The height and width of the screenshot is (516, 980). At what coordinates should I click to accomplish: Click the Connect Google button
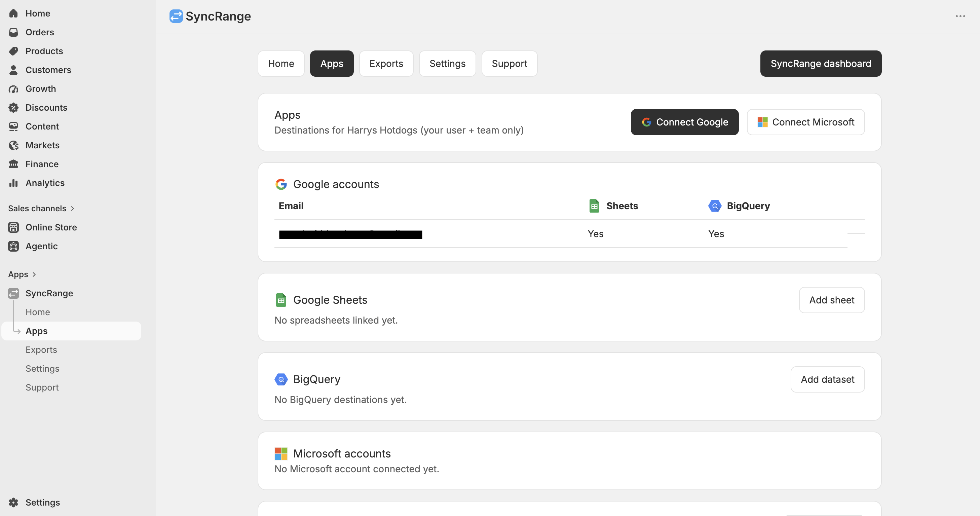(685, 122)
